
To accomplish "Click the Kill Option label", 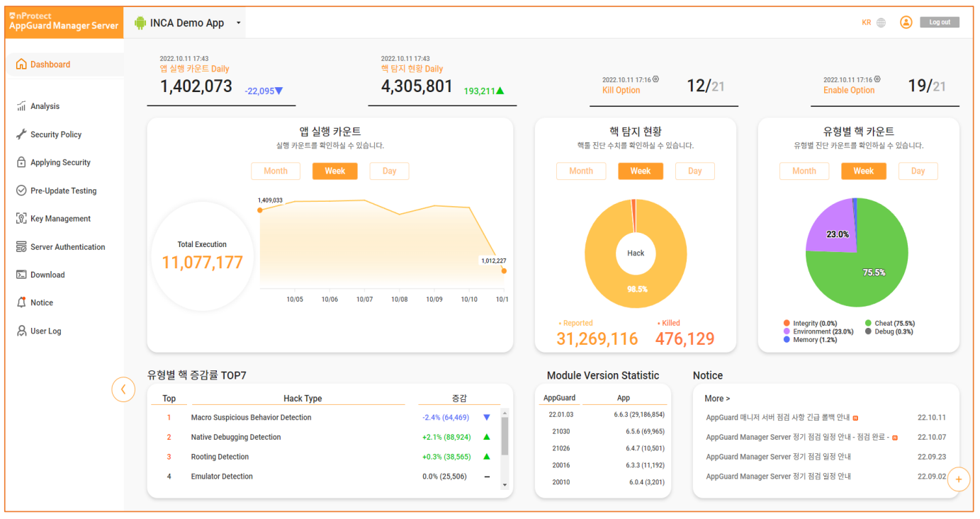I will [621, 90].
